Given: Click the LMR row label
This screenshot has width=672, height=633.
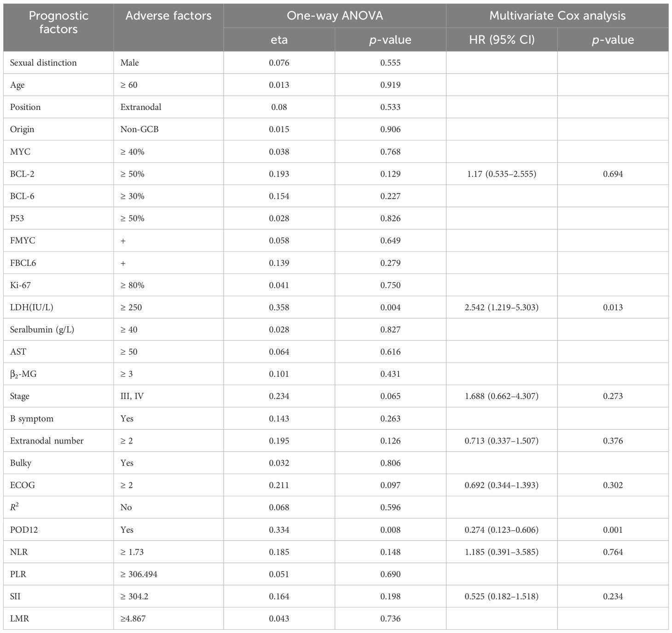Looking at the screenshot, I should point(19,619).
